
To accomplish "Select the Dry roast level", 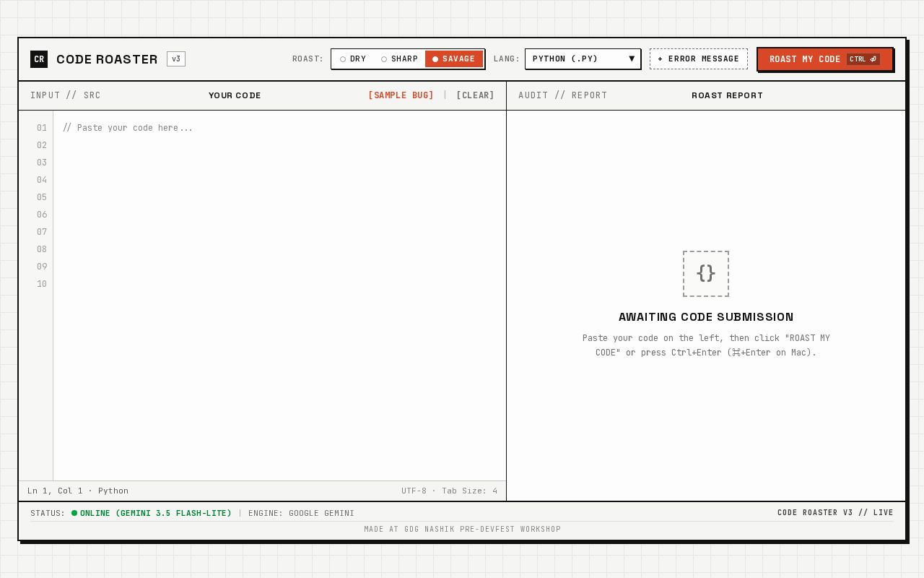I will [x=353, y=59].
